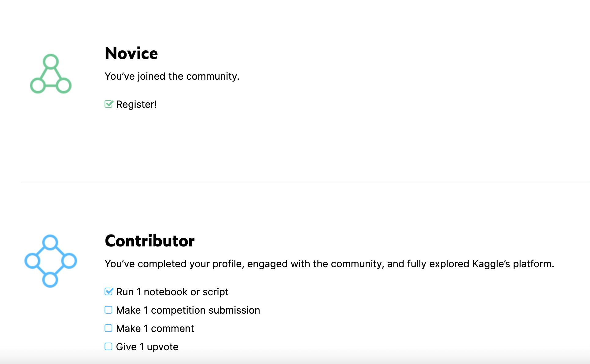Click the Run 1 notebook or script label

[x=172, y=292]
